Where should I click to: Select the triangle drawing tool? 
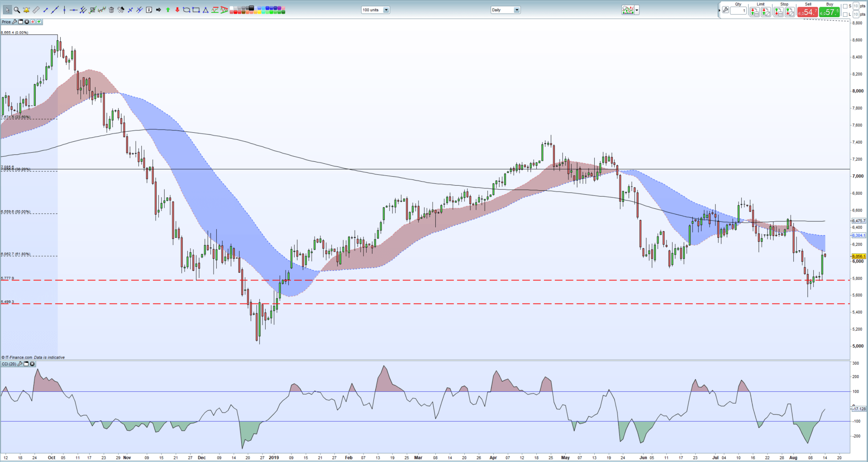point(205,10)
